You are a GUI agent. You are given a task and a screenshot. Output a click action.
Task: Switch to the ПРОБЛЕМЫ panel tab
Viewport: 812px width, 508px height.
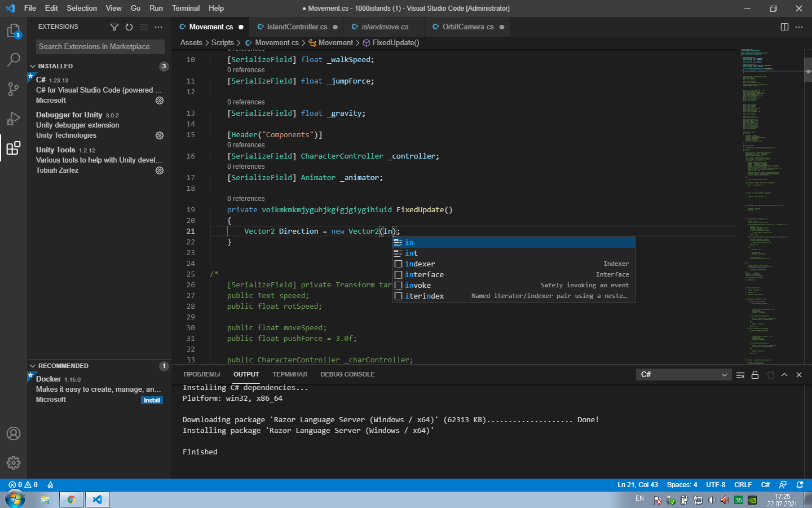coord(202,375)
